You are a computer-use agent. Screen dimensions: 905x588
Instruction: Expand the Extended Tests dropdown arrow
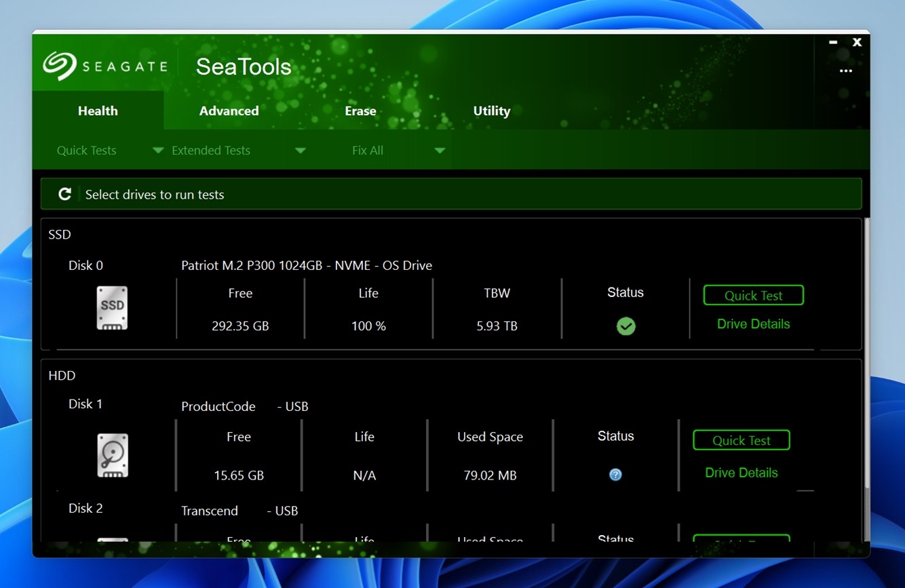click(x=301, y=151)
